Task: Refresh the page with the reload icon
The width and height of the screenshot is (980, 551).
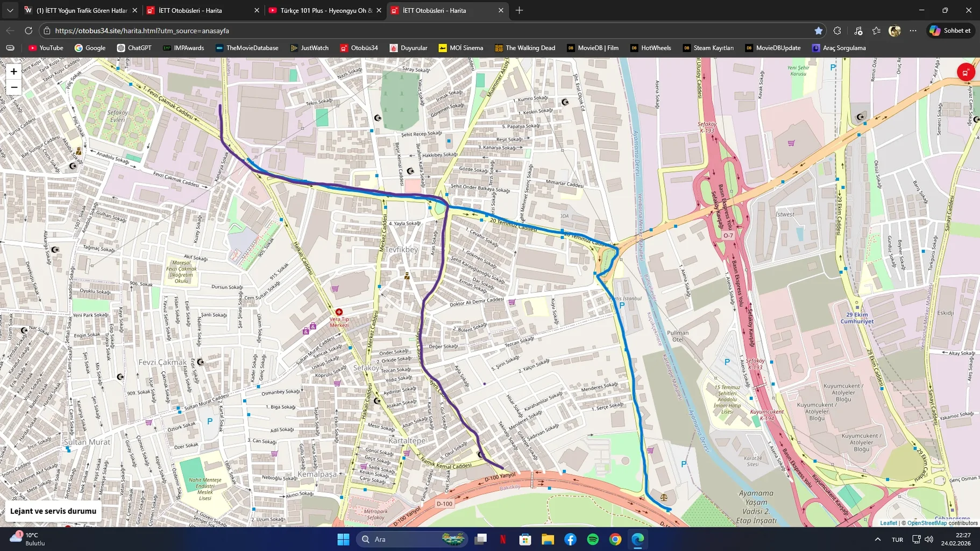Action: 28,31
